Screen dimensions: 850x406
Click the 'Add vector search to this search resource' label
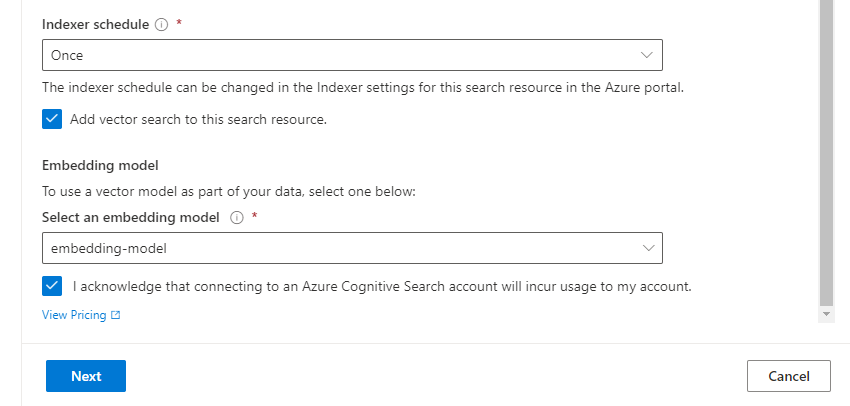(x=198, y=119)
